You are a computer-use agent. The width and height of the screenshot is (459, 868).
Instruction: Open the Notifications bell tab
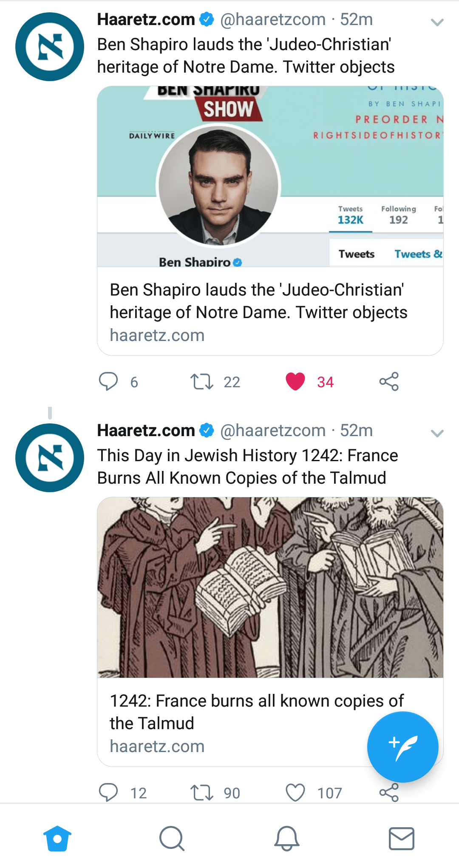287,838
